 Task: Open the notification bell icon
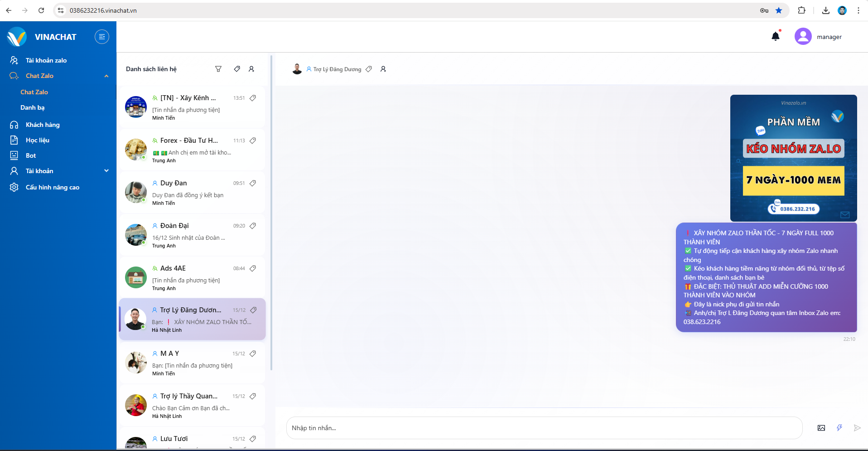[x=776, y=36]
